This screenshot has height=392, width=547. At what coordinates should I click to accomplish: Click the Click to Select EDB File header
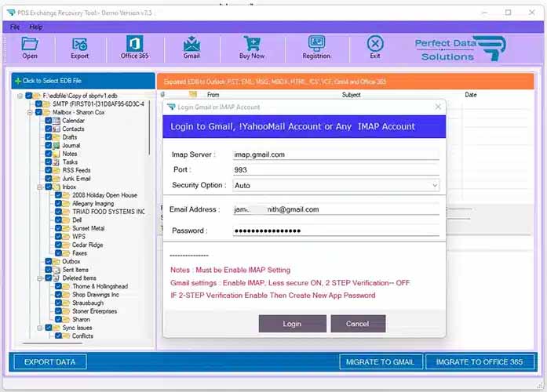point(83,81)
